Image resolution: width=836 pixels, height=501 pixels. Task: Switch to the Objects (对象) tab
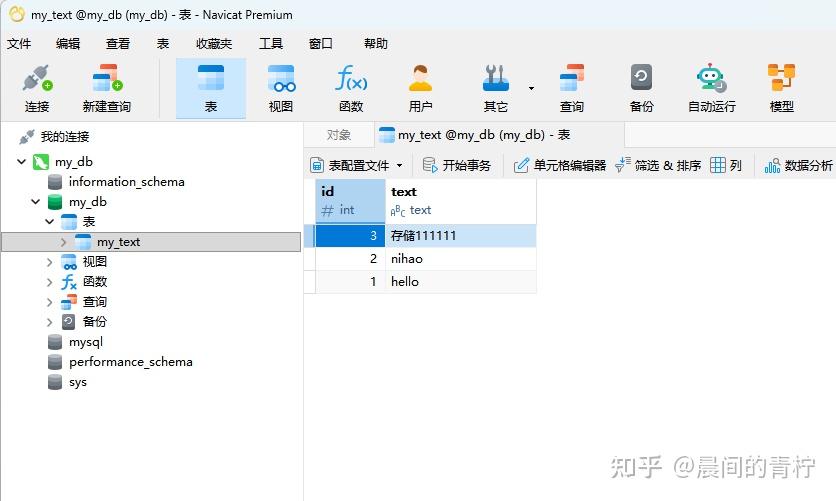[339, 135]
